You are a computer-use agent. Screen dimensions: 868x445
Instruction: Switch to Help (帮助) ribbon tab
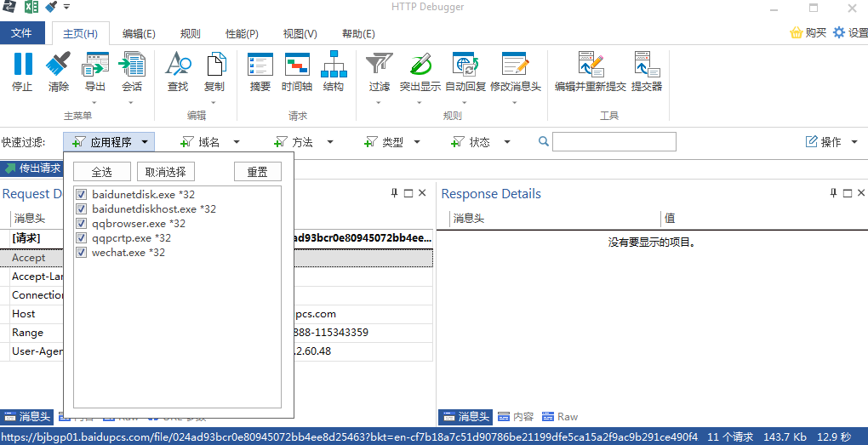358,34
